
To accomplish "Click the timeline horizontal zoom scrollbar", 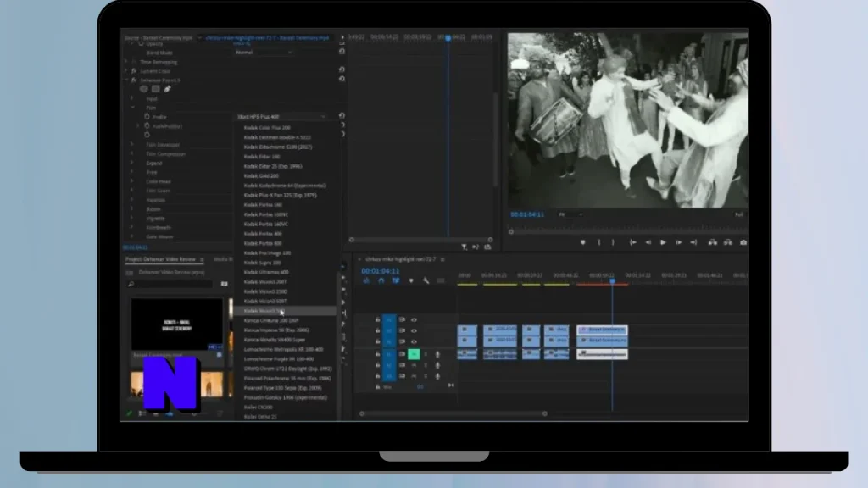I will (x=453, y=413).
